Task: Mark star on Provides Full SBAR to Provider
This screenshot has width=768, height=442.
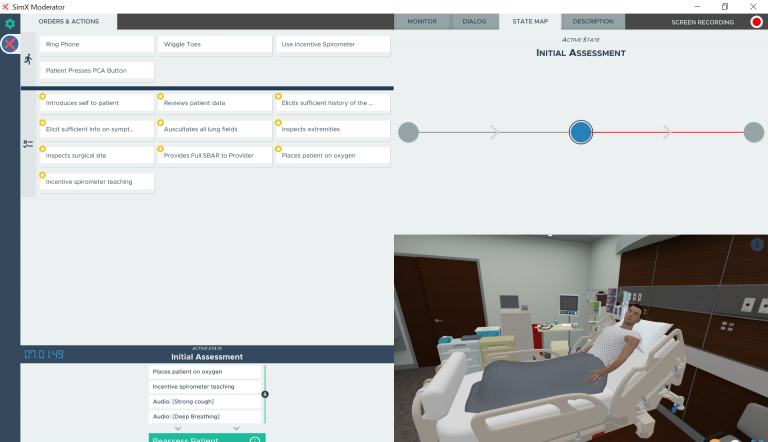Action: tap(160, 149)
